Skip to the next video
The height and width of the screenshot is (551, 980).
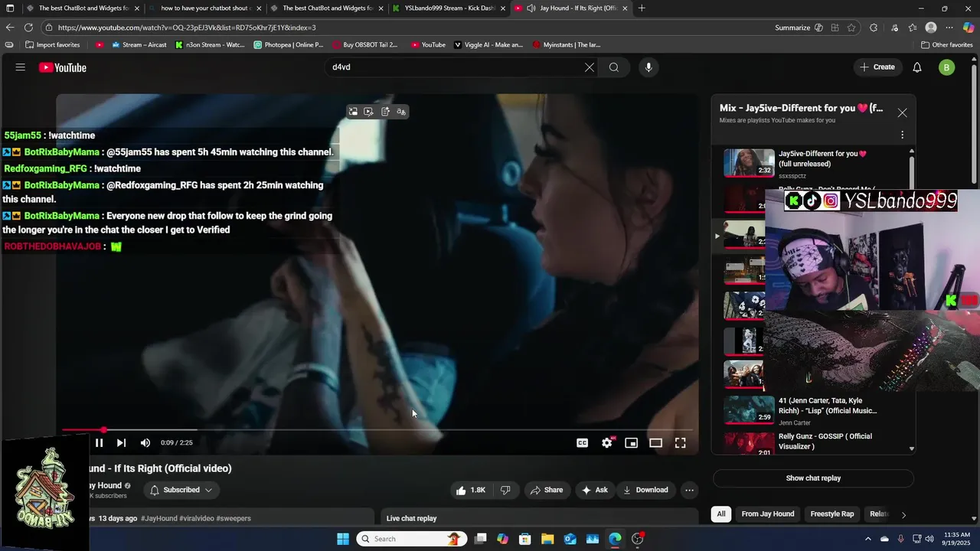coord(121,443)
